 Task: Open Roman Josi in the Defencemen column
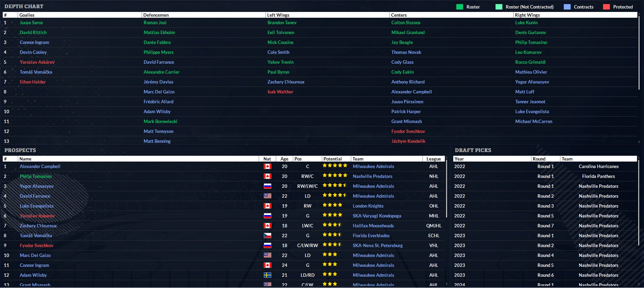click(x=155, y=23)
